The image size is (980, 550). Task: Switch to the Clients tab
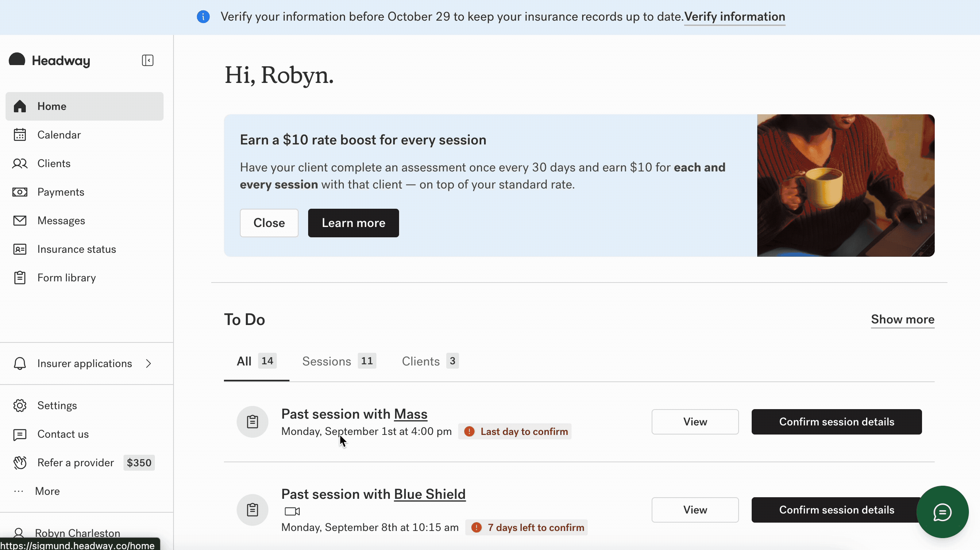pyautogui.click(x=421, y=361)
